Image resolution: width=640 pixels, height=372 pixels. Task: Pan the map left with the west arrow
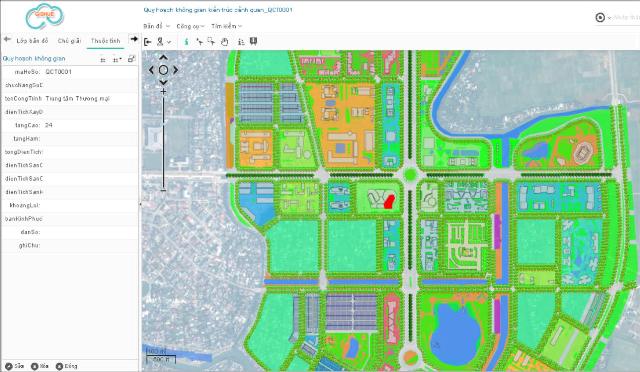point(151,70)
